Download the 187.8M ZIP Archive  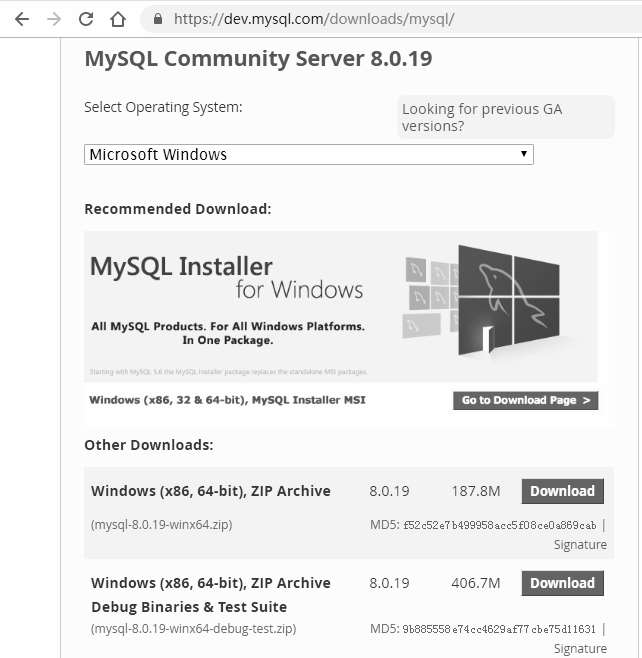coord(563,491)
